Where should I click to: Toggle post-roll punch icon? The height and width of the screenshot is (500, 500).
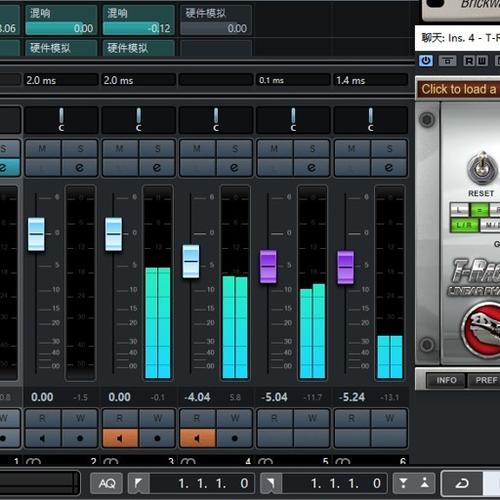click(x=425, y=483)
